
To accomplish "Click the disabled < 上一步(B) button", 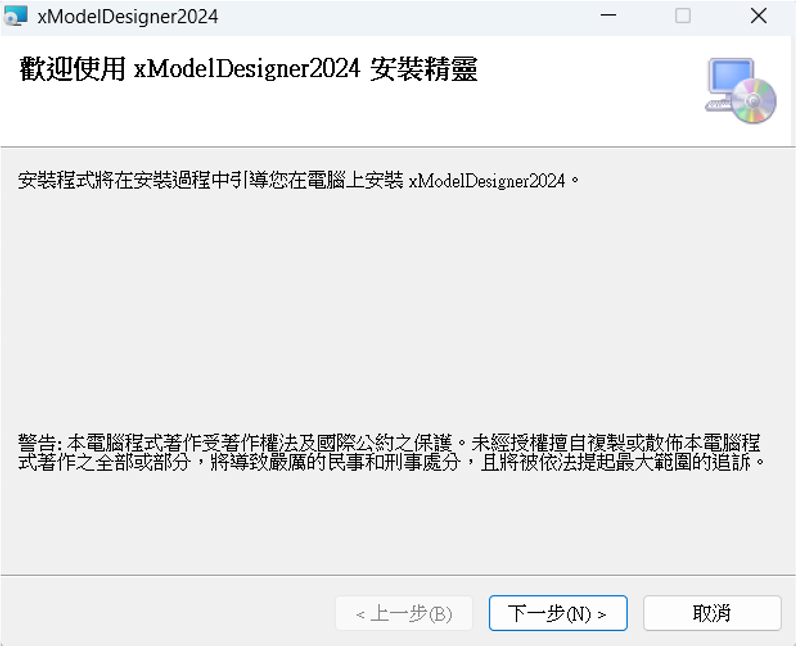I will pos(403,613).
